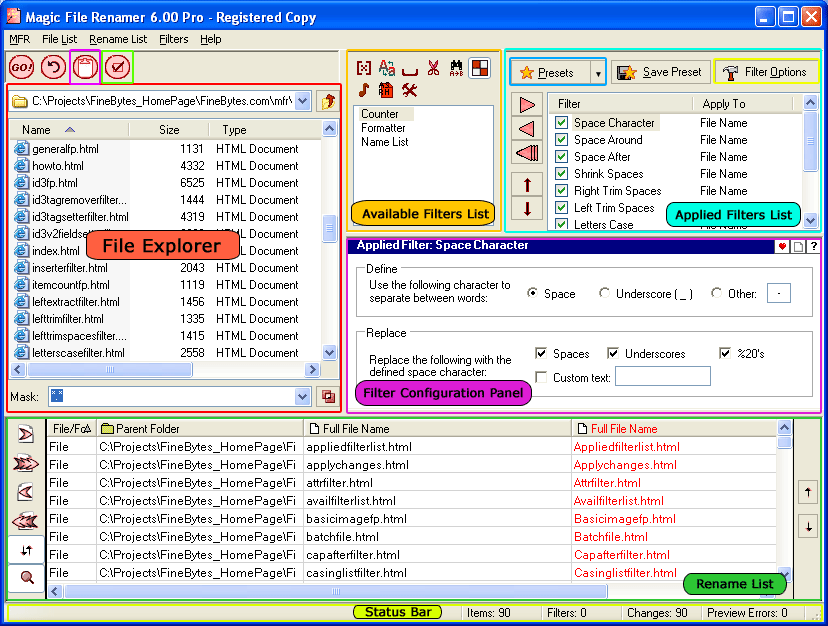Remove selected file with single left arrow
Viewport: 828px width, 626px height.
coord(26,492)
